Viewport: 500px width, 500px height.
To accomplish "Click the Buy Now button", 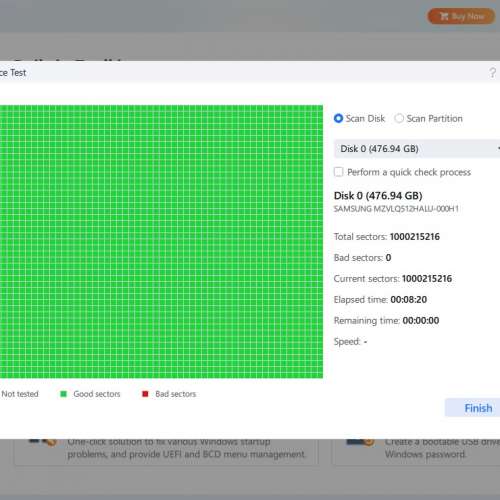I will click(461, 16).
